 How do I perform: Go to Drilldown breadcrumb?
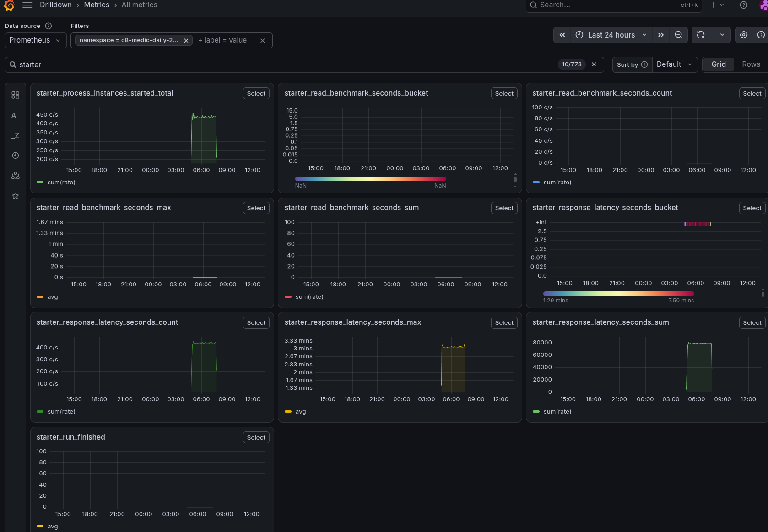click(x=56, y=5)
